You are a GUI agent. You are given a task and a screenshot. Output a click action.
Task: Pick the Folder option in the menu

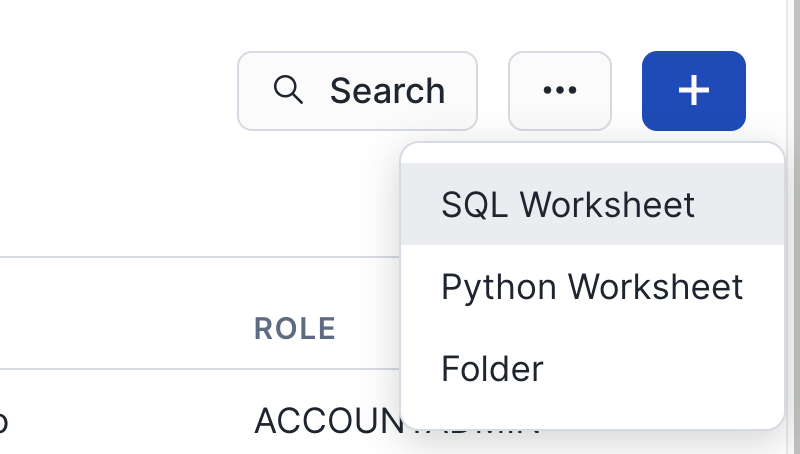pos(492,369)
